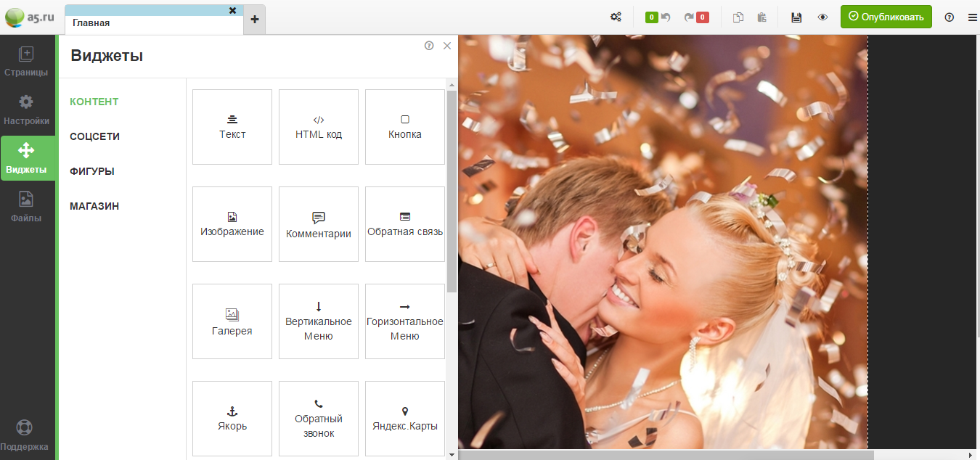Screen dimensions: 980x460
Task: Open the Настройки sidebar section
Action: point(26,110)
